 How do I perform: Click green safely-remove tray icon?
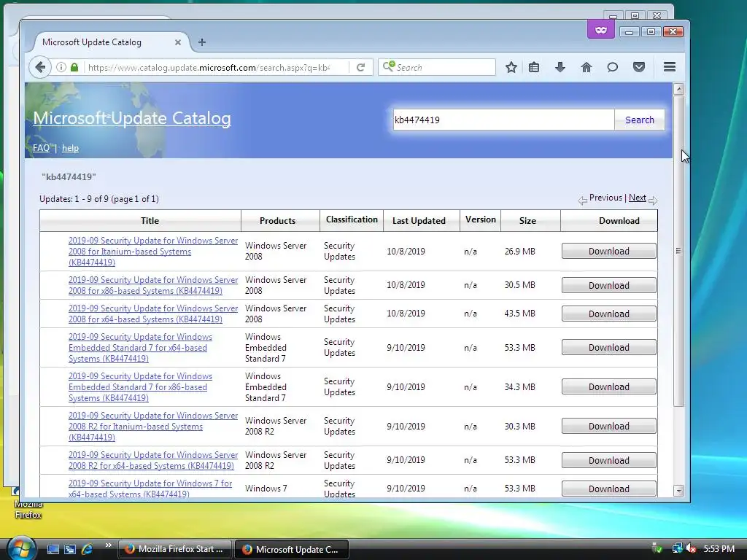657,548
